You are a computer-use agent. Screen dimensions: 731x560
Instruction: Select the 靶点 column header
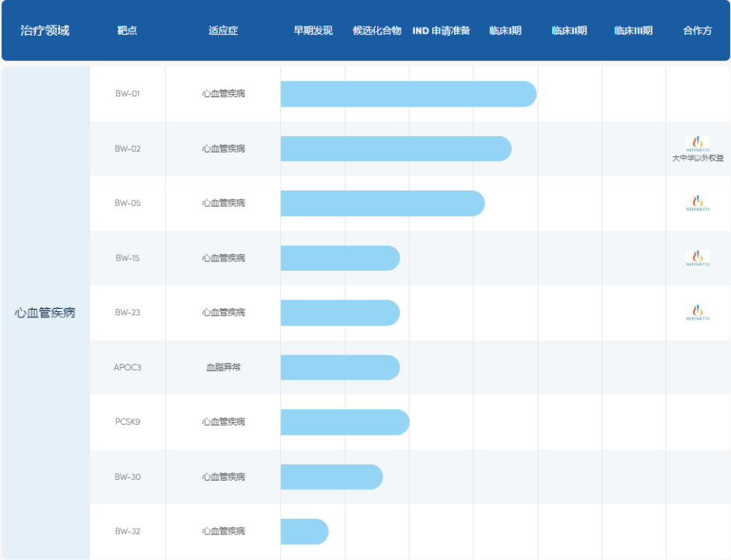click(128, 31)
